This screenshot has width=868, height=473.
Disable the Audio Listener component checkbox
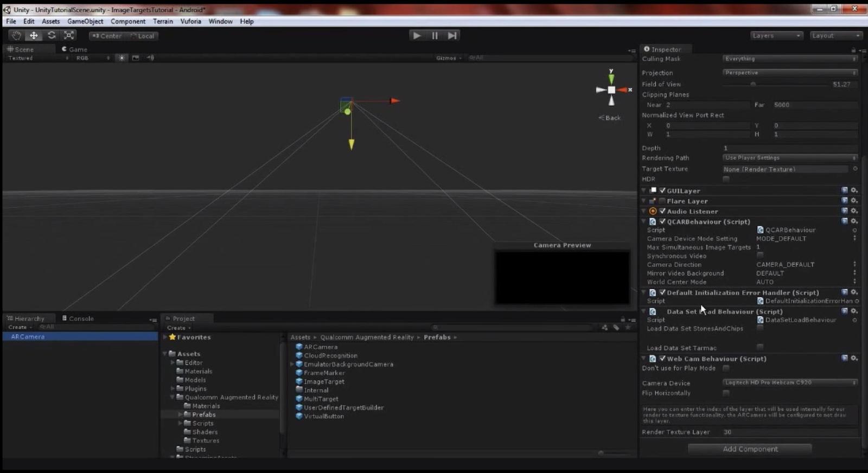(662, 211)
